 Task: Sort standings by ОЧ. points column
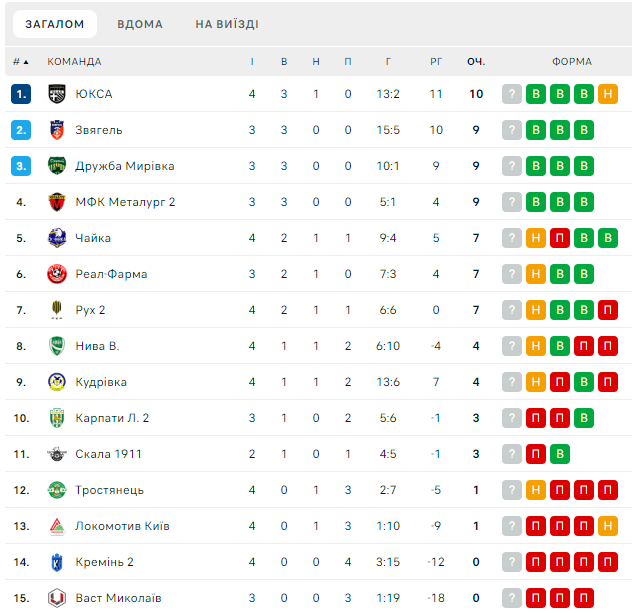point(476,61)
